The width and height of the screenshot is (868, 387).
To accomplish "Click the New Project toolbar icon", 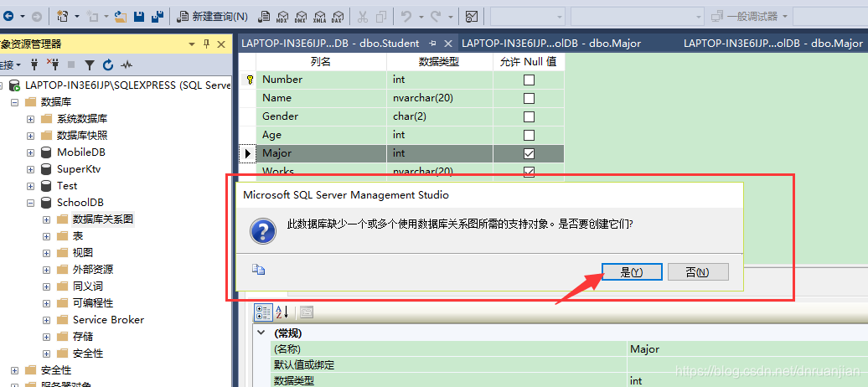I will click(x=63, y=17).
